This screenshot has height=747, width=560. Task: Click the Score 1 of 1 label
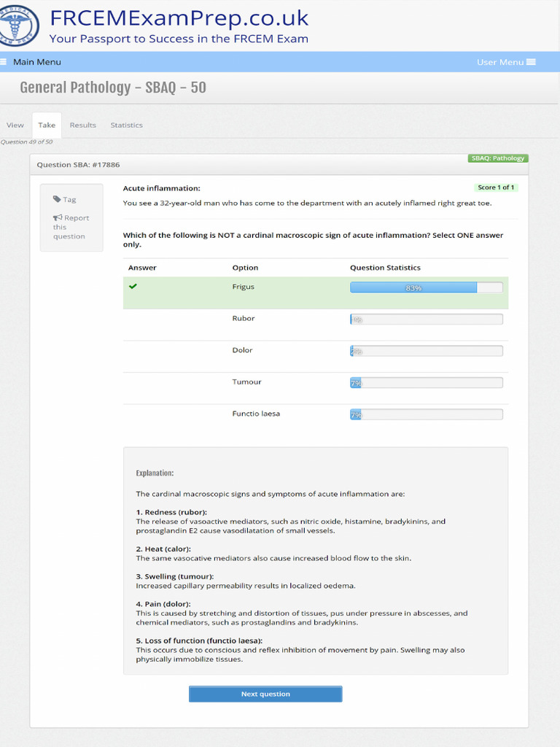[496, 187]
